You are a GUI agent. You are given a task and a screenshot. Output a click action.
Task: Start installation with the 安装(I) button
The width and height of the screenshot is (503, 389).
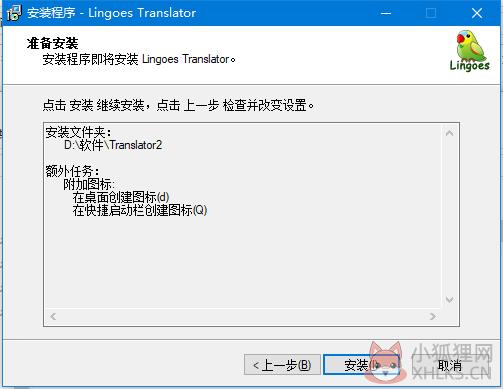[x=361, y=365]
